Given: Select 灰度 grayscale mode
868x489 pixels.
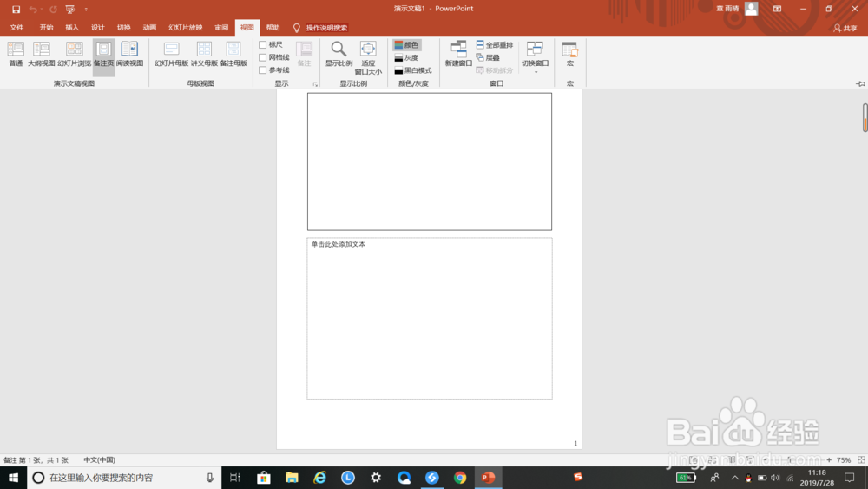Looking at the screenshot, I should pos(406,57).
